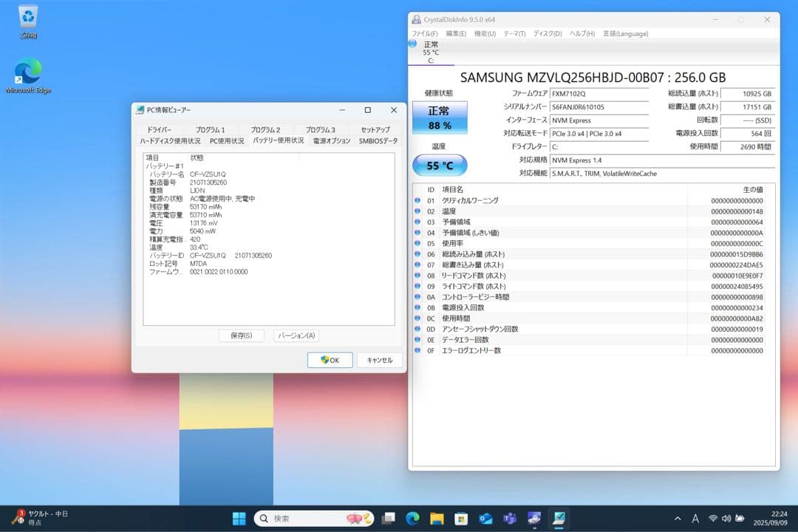The height and width of the screenshot is (532, 798).
Task: Open the 言語(Language) menu
Action: (x=626, y=33)
